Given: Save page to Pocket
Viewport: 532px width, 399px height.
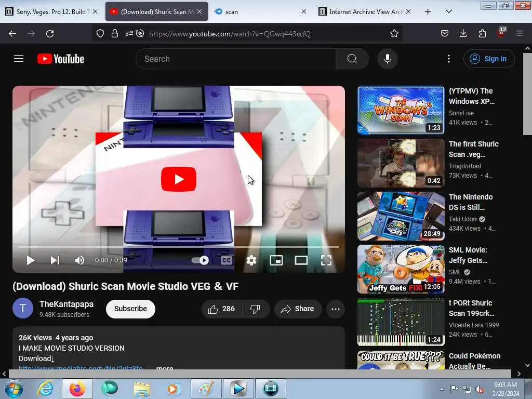Looking at the screenshot, I should tap(445, 34).
